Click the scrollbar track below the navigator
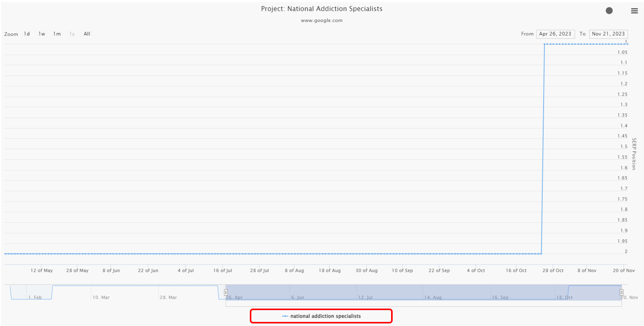644x326 pixels. [x=399, y=304]
